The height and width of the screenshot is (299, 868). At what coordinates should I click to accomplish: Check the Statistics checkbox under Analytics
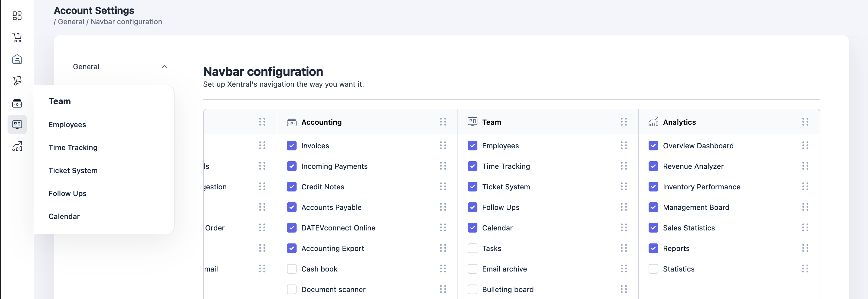pyautogui.click(x=653, y=269)
